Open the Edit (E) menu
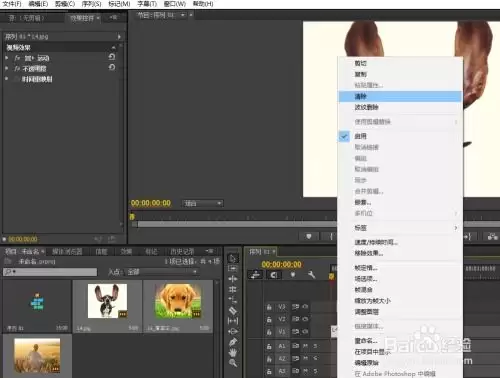 (x=38, y=4)
